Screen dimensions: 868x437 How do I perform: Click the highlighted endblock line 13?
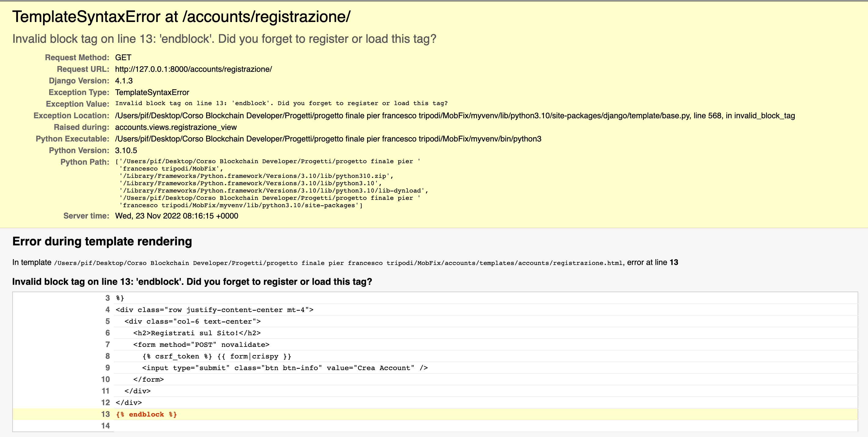point(146,414)
